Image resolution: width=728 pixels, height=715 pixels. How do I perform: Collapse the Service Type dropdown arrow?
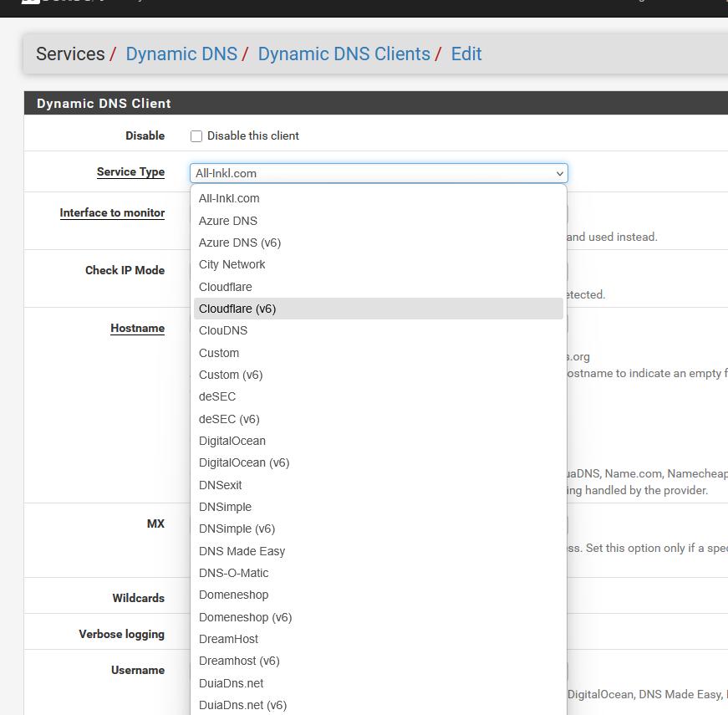pos(559,174)
